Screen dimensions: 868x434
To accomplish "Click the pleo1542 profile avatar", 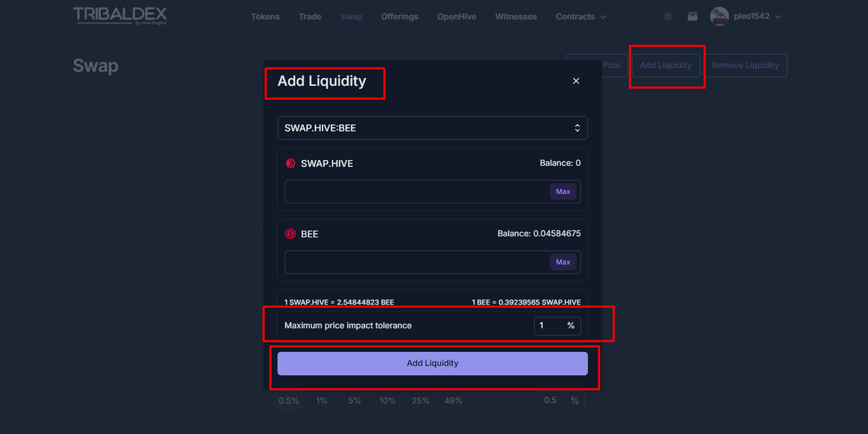I will tap(719, 16).
